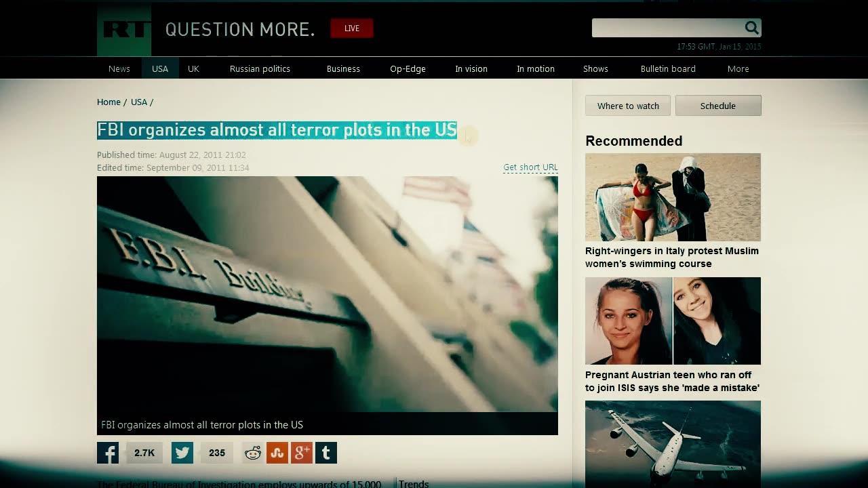Share the article on Twitter
The height and width of the screenshot is (488, 868).
(x=182, y=453)
